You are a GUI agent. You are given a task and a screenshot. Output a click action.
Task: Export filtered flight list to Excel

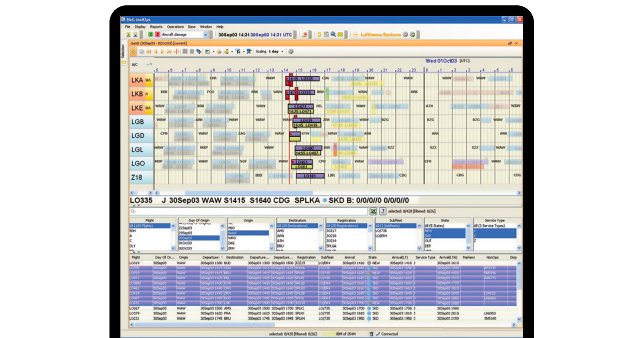point(372,209)
